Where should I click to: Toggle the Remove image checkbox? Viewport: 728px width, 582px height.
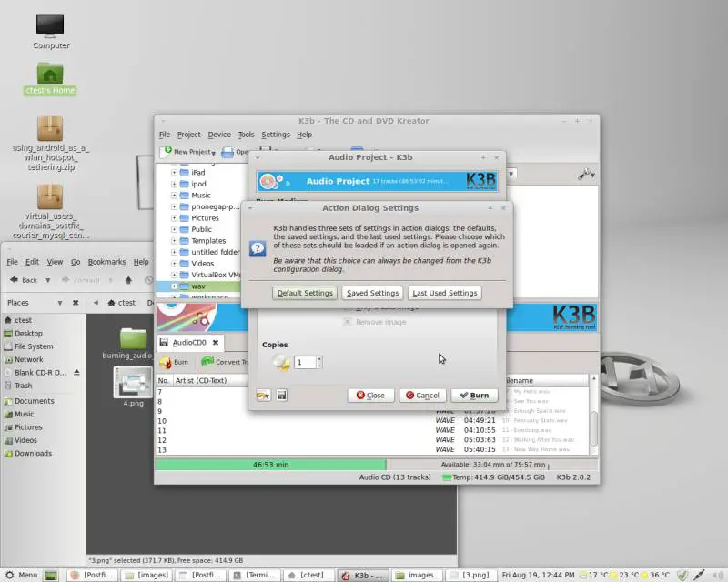(347, 322)
